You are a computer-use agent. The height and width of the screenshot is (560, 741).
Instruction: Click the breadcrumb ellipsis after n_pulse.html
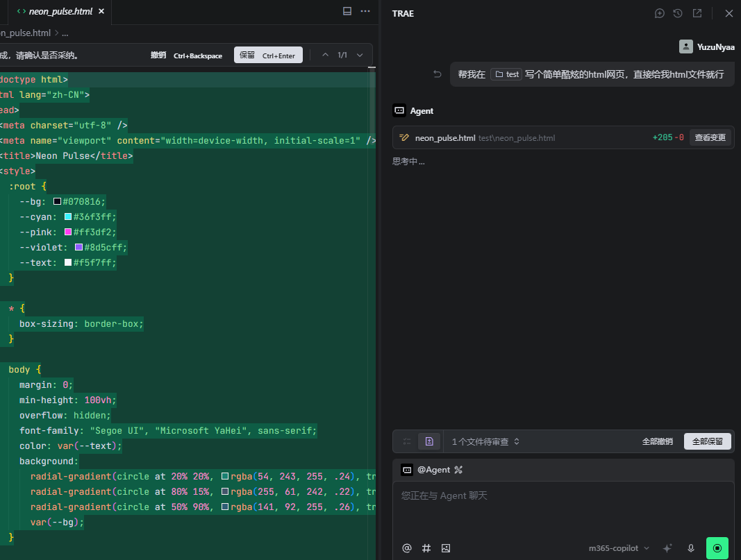click(65, 33)
